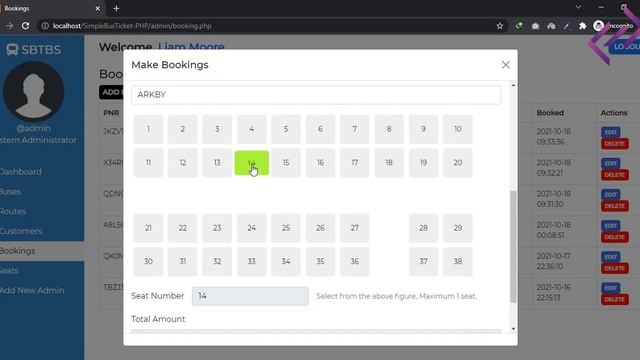Select seat 15
The width and height of the screenshot is (640, 360).
pos(286,163)
